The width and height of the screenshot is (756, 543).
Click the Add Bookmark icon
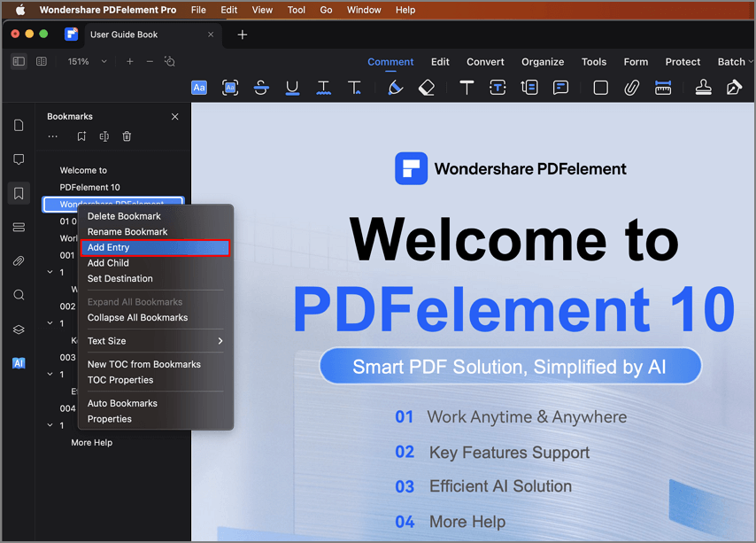[x=81, y=136]
